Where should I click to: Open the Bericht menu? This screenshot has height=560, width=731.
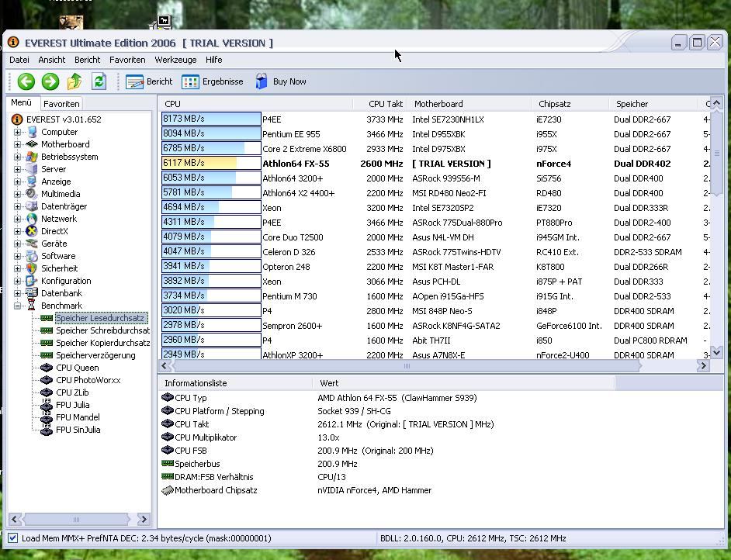click(87, 60)
